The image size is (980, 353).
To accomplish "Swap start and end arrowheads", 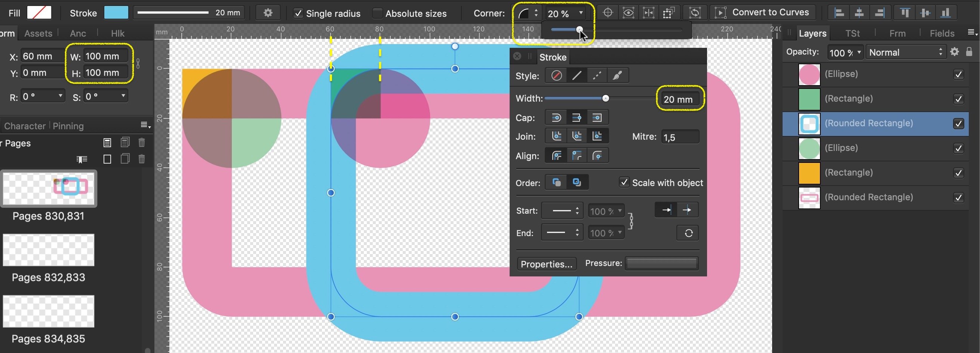I will click(x=688, y=233).
